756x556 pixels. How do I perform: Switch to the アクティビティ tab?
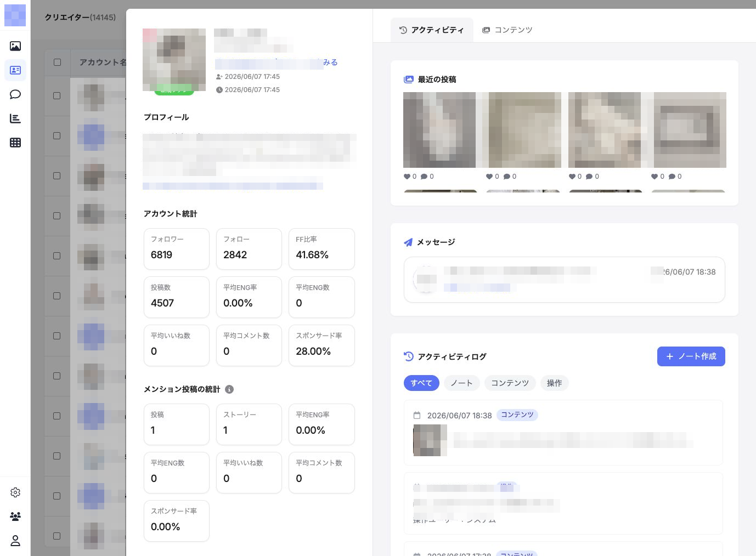pyautogui.click(x=432, y=30)
